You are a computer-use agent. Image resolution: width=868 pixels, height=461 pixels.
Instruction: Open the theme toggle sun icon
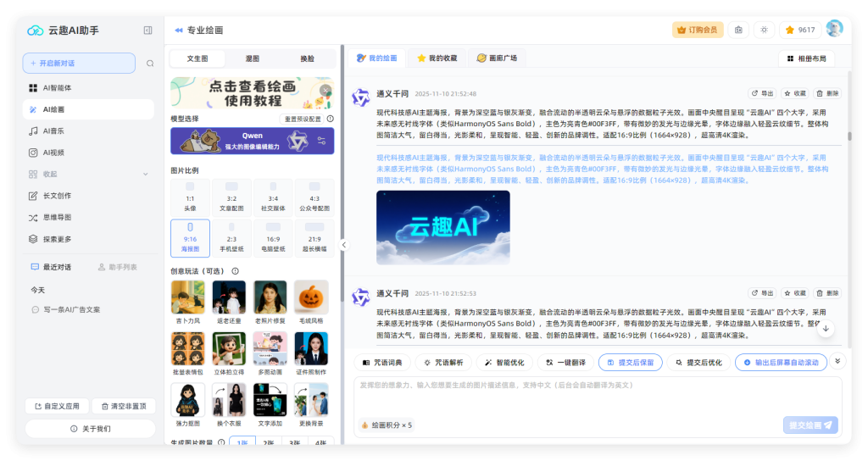[764, 30]
